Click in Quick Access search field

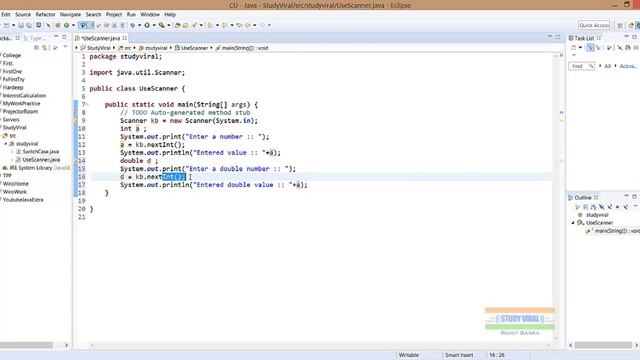594,25
